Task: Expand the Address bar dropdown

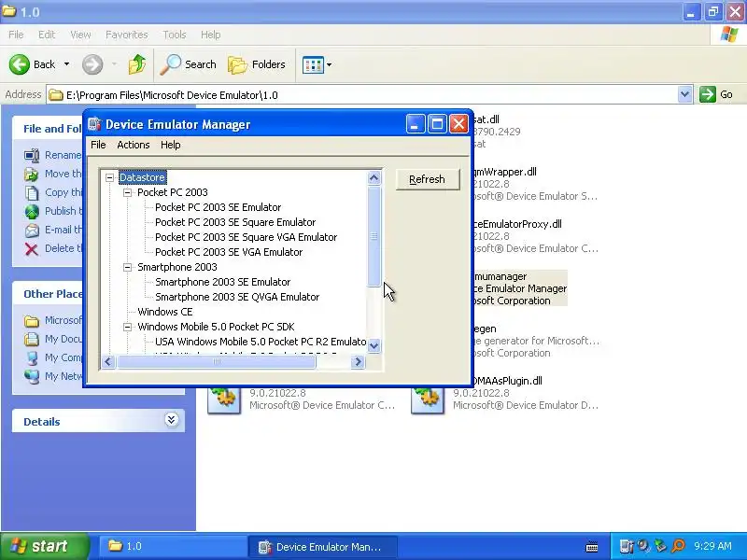Action: pyautogui.click(x=684, y=94)
